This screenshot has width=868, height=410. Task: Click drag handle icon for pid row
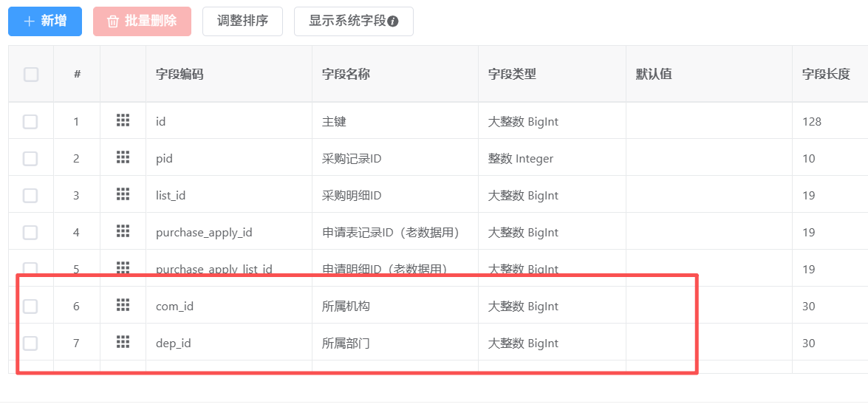(123, 157)
